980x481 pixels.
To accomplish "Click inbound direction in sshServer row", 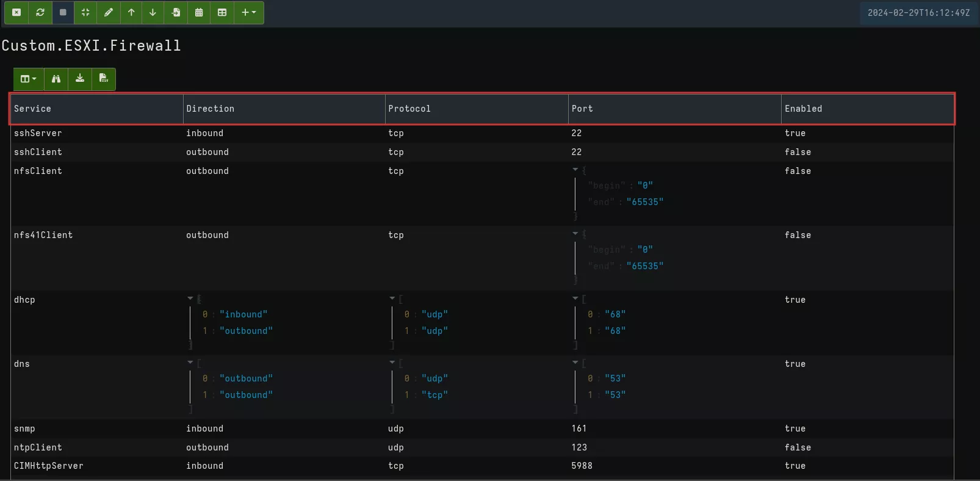I will click(x=205, y=133).
